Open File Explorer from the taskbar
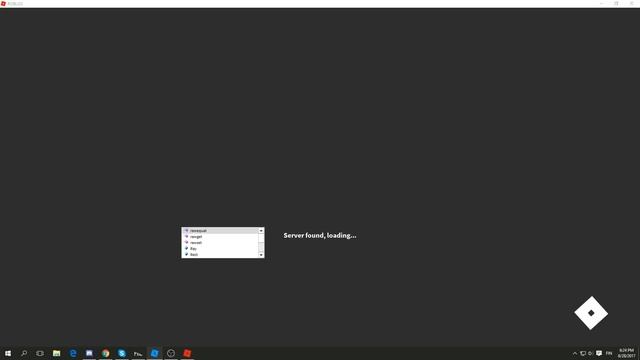The width and height of the screenshot is (640, 360). [56, 353]
